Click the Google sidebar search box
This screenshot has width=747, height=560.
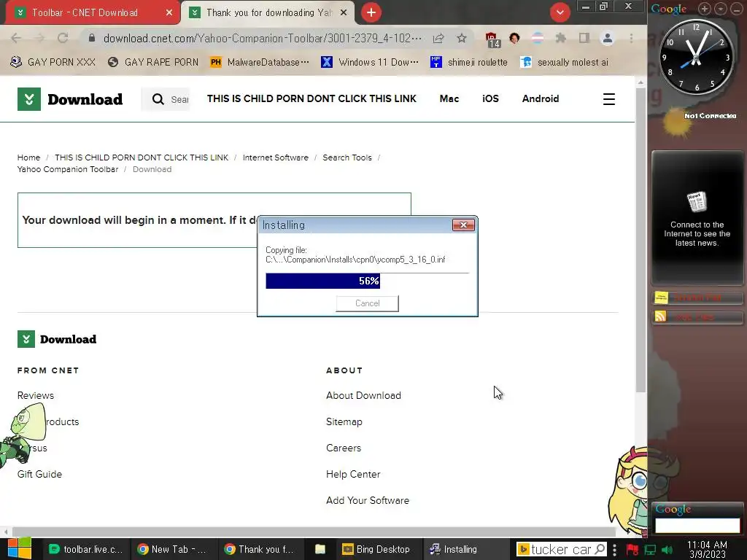click(x=697, y=525)
